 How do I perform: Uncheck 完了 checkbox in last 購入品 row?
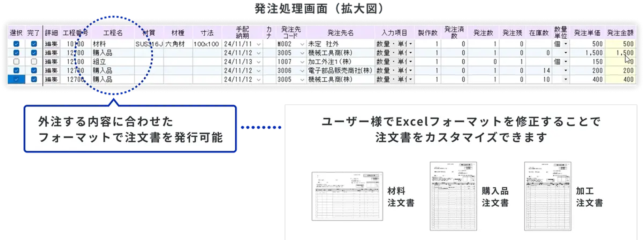(x=34, y=80)
